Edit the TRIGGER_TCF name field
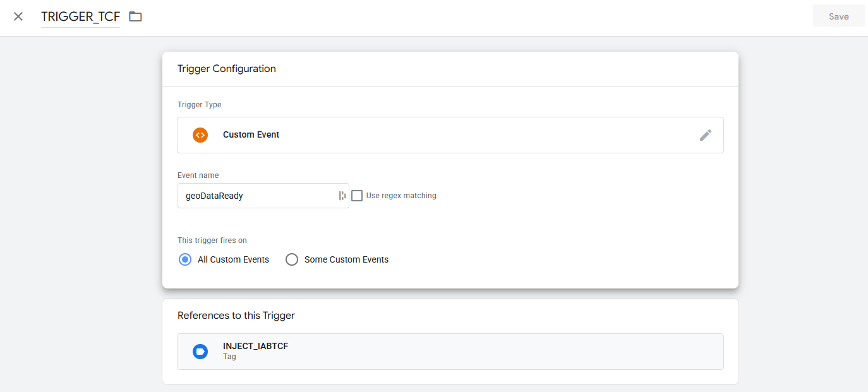868x392 pixels. point(80,16)
